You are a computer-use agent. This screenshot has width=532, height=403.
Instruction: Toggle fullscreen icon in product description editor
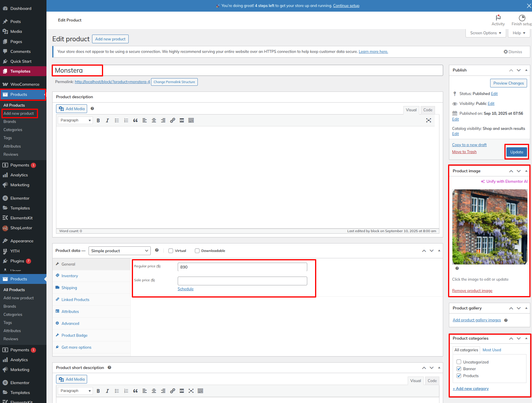click(428, 120)
